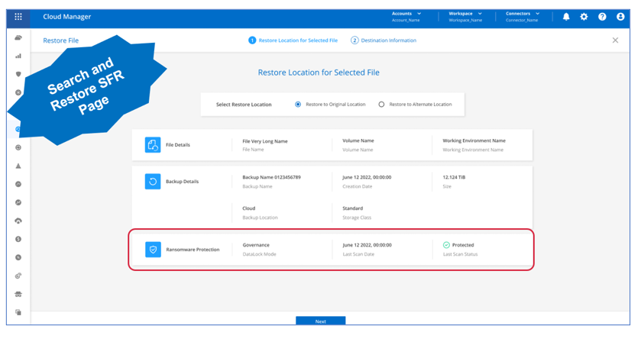Expand the Connectors dropdown
The height and width of the screenshot is (342, 644).
523,14
